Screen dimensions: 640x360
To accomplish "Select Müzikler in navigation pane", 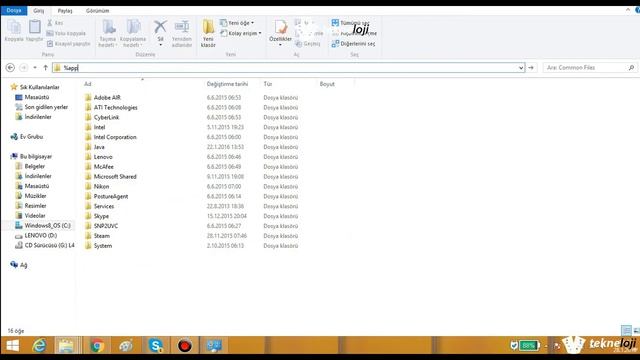I will point(31,196).
